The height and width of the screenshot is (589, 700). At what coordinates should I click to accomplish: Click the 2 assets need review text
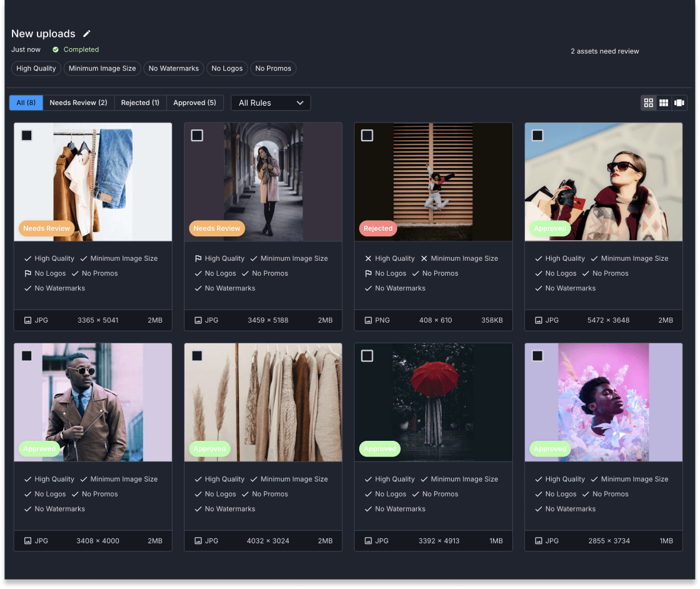point(604,51)
